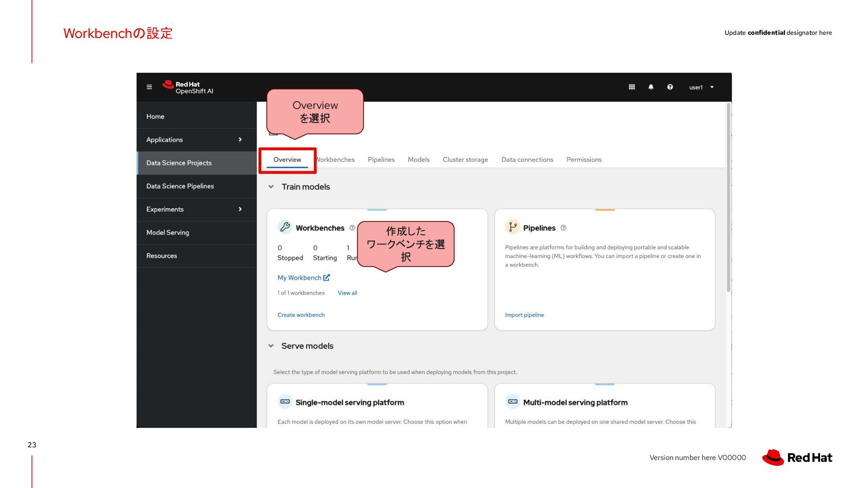The width and height of the screenshot is (868, 488).
Task: Switch to the Cluster storage tab
Action: point(465,160)
